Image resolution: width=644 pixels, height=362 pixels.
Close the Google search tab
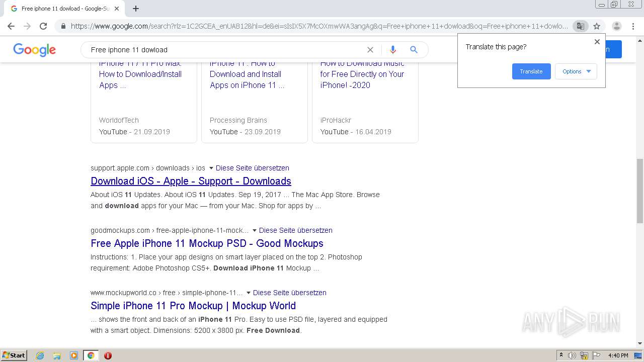pyautogui.click(x=117, y=9)
